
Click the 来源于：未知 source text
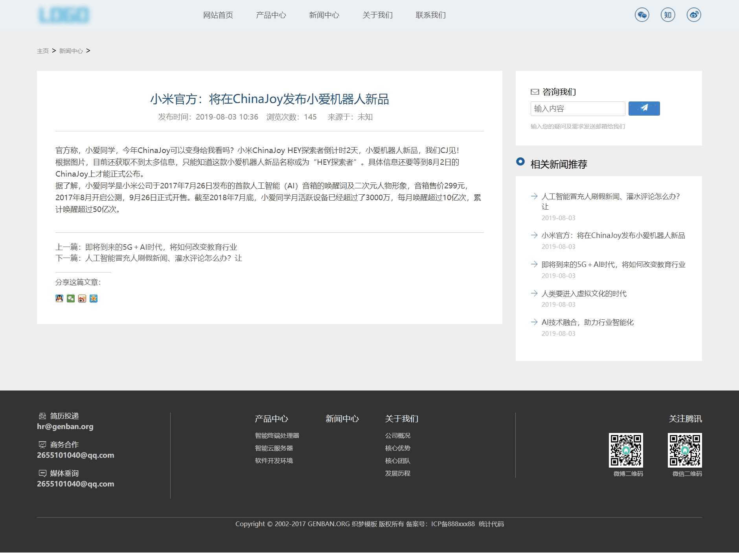(350, 117)
